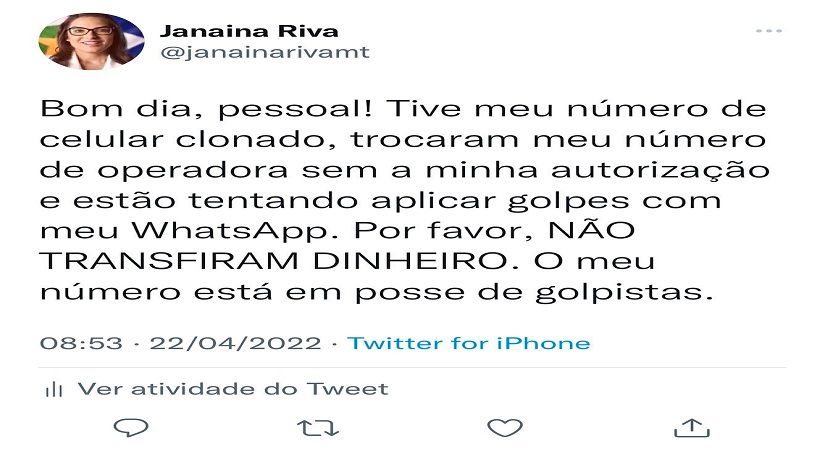Click the word autorização in the tweet

tap(660, 170)
